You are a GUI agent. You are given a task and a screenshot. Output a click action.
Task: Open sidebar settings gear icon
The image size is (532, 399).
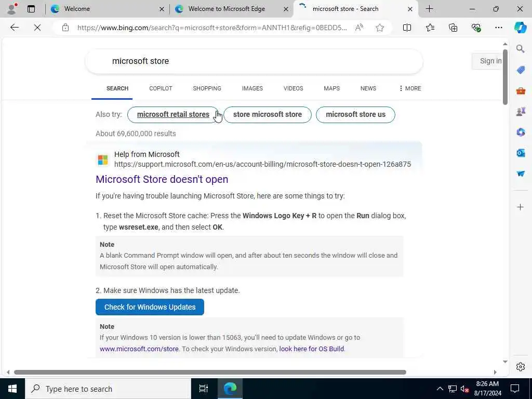click(521, 367)
